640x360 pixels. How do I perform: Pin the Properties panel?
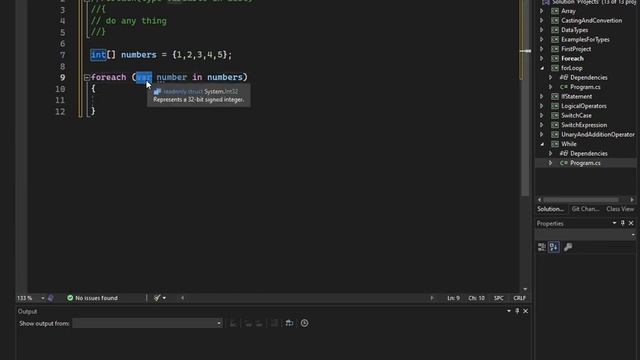pos(622,223)
